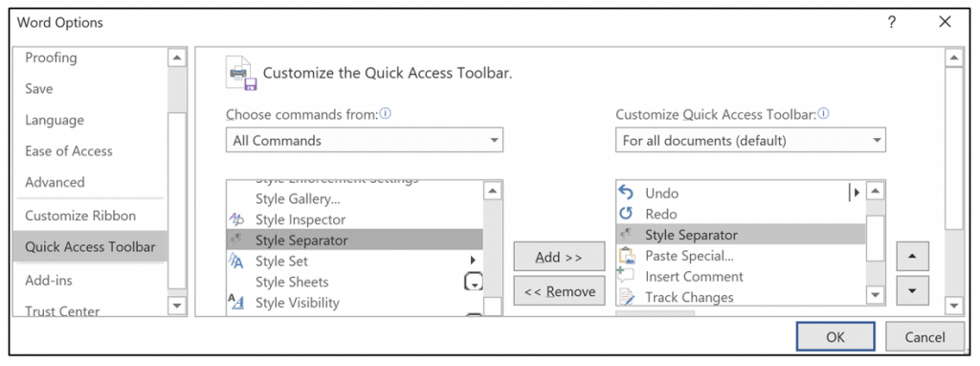Open the For all documents dropdown

750,140
